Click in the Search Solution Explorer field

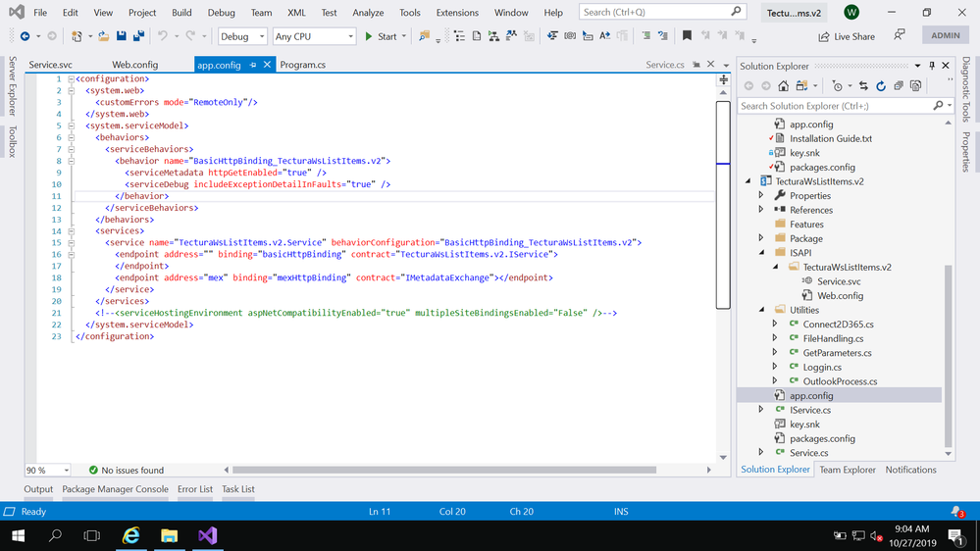834,106
